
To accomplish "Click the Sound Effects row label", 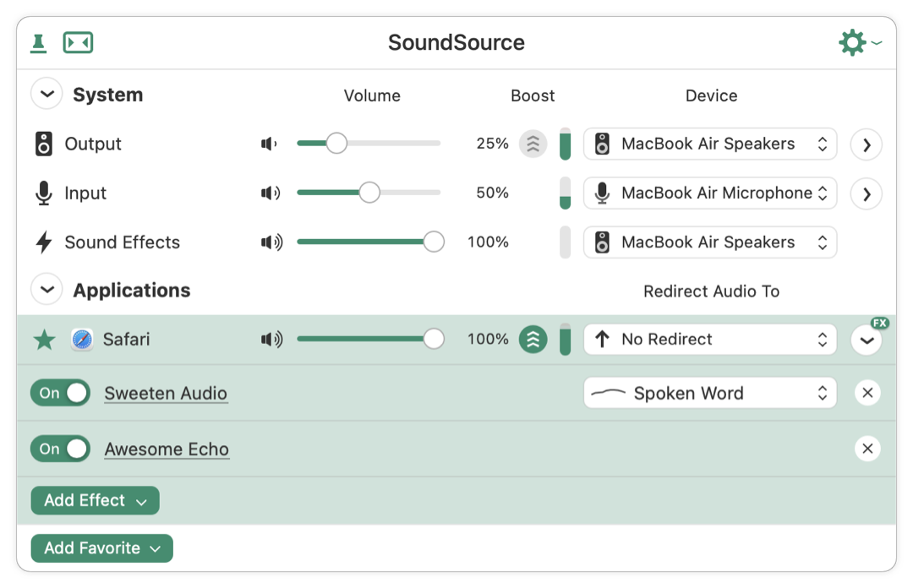I will tap(123, 242).
